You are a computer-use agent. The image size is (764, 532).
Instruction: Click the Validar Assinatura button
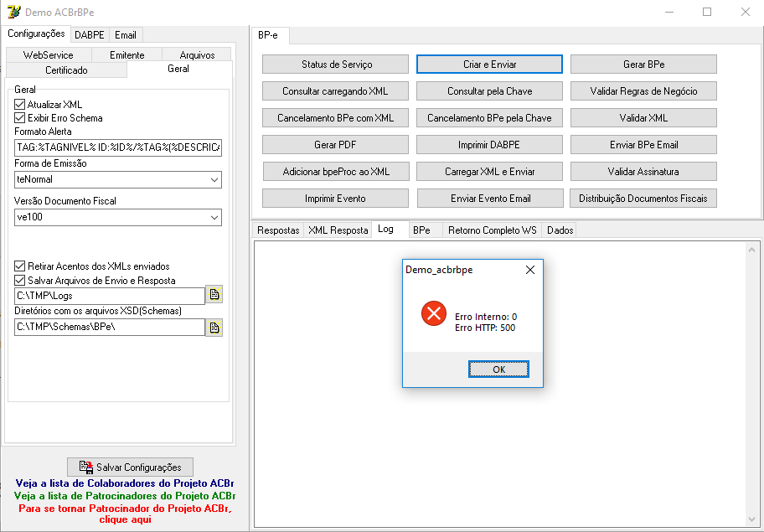[x=643, y=172]
